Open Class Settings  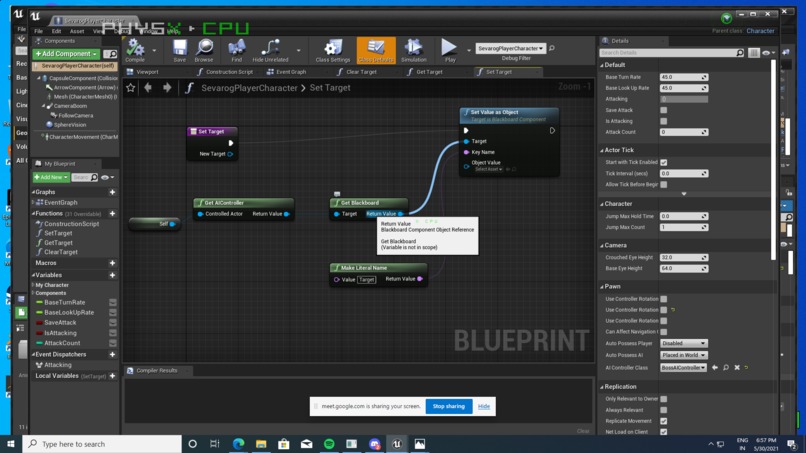coord(333,50)
